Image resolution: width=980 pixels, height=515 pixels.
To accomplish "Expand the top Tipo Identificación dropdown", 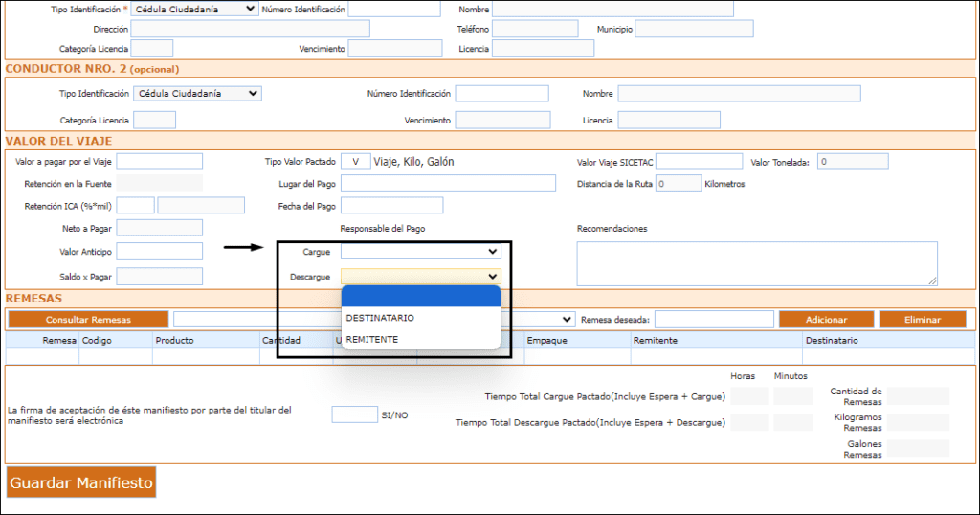I will click(192, 9).
